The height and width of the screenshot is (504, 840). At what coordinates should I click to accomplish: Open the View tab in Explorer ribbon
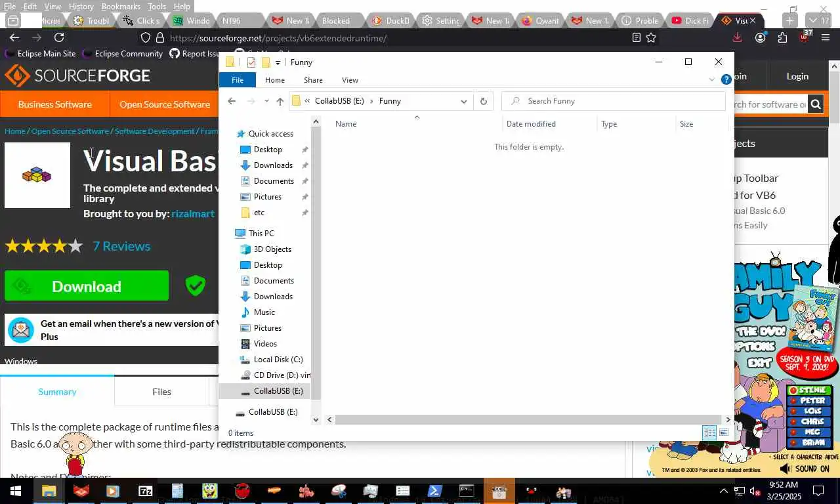click(350, 80)
